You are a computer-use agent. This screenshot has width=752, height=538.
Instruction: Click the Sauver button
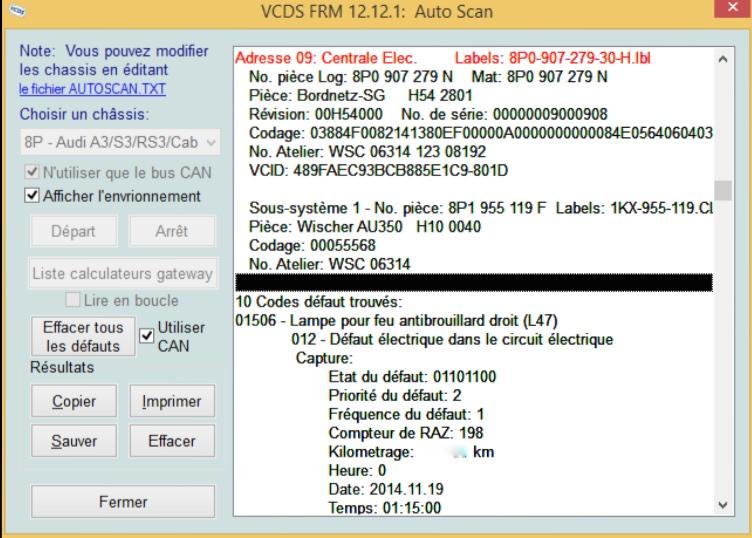click(74, 441)
